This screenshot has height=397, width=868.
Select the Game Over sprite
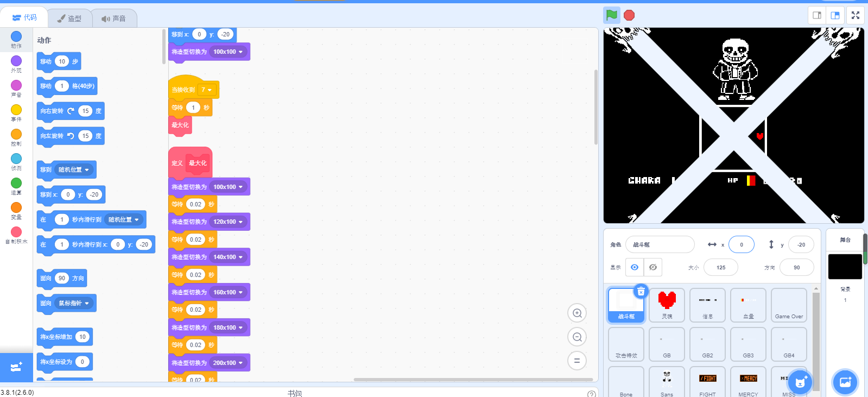[789, 305]
